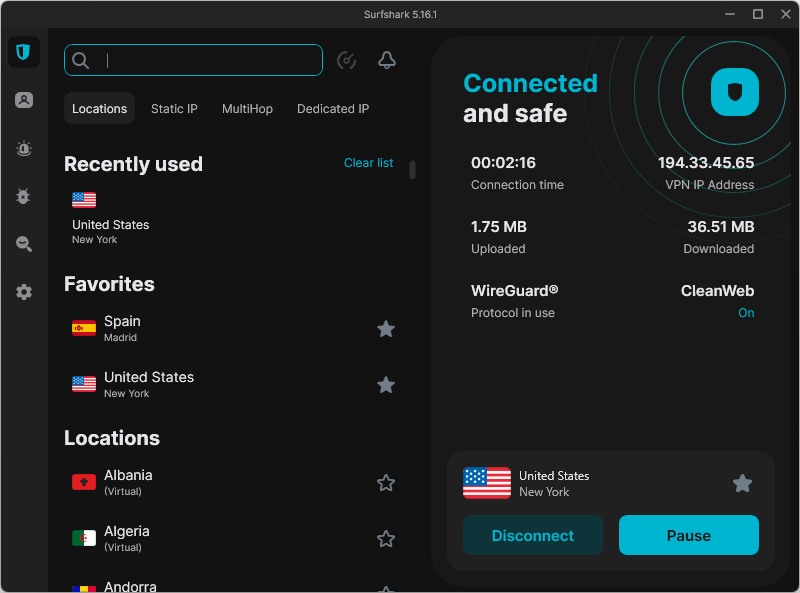Click the Albania flag icon
Screen dimensions: 800x593
coord(84,482)
